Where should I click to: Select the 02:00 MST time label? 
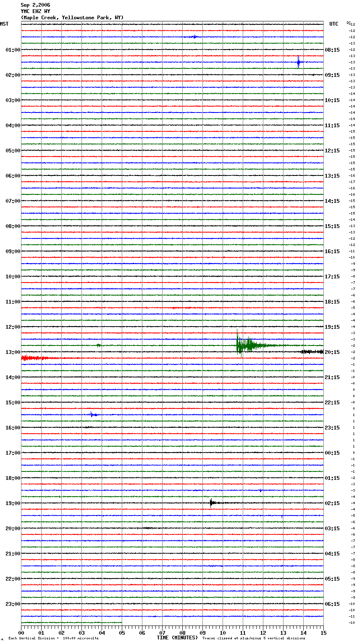pos(13,75)
